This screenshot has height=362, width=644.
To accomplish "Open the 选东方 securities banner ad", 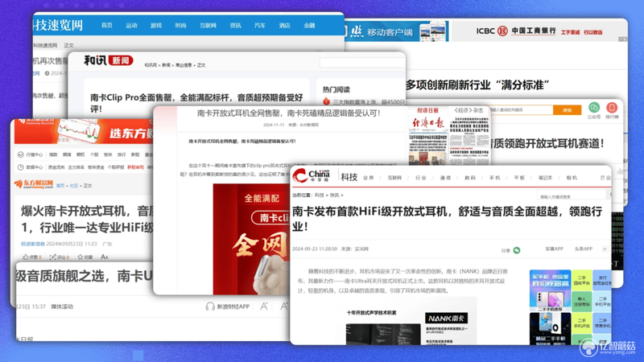I will [x=85, y=131].
